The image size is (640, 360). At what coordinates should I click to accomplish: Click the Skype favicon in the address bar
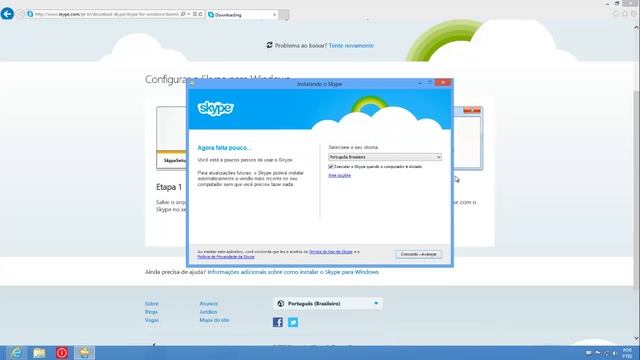[x=30, y=14]
